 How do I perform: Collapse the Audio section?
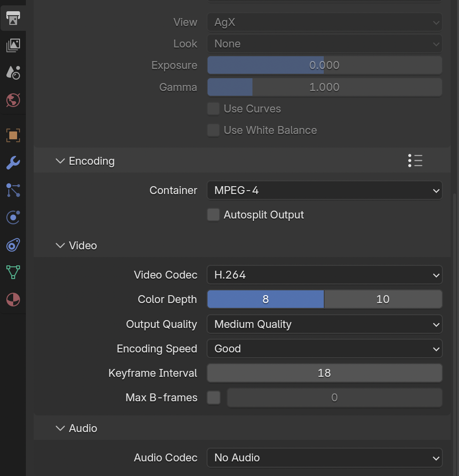coord(60,429)
